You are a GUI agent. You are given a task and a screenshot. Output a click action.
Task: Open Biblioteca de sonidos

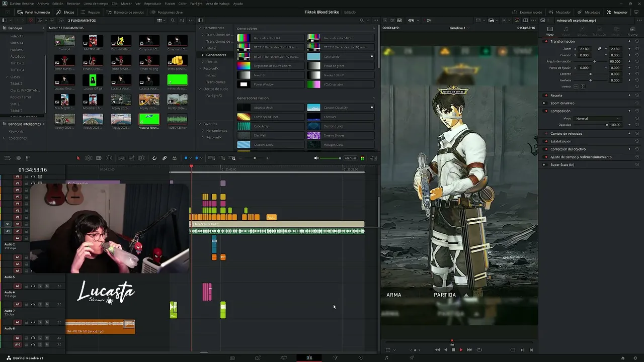(125, 12)
